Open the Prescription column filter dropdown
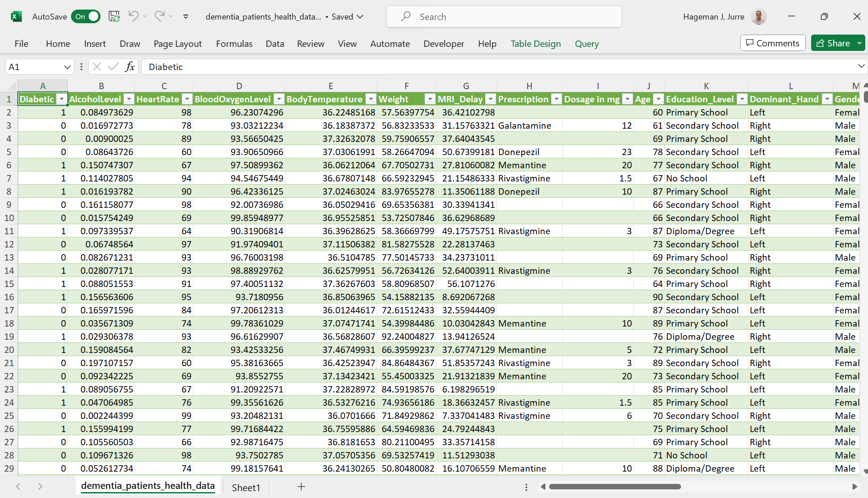The width and height of the screenshot is (868, 498). coord(556,99)
